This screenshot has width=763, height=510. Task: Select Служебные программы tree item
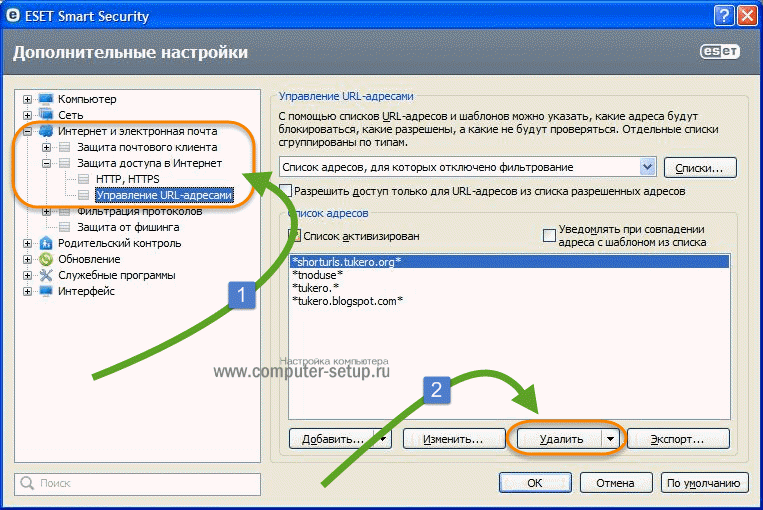tap(117, 275)
